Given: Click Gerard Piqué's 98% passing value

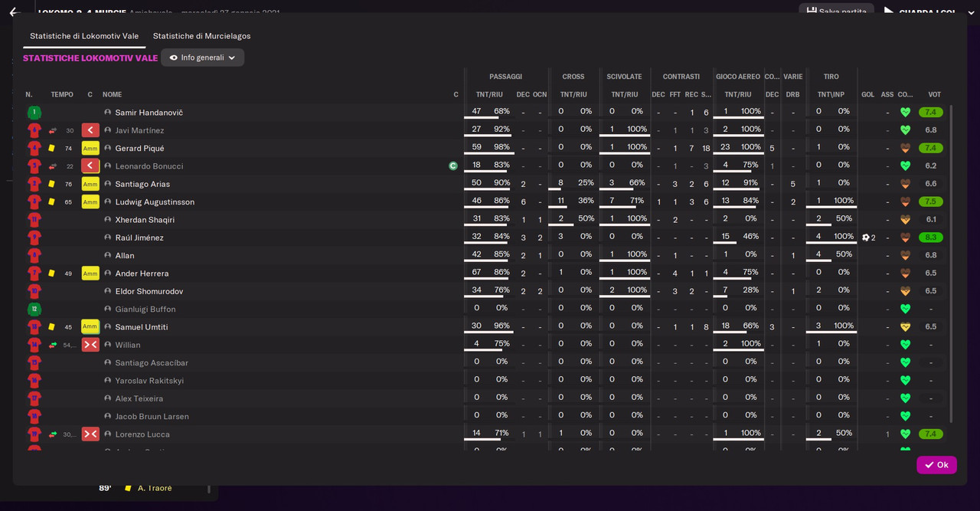Looking at the screenshot, I should coord(501,147).
